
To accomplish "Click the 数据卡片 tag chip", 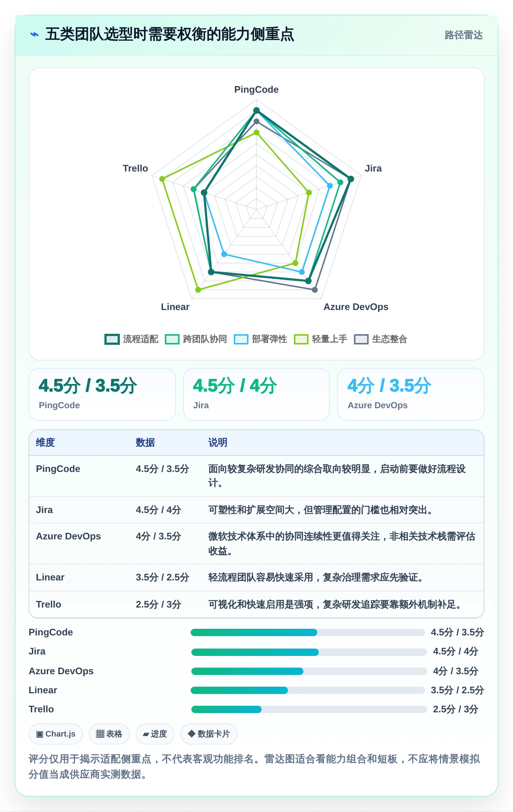I will coord(209,734).
